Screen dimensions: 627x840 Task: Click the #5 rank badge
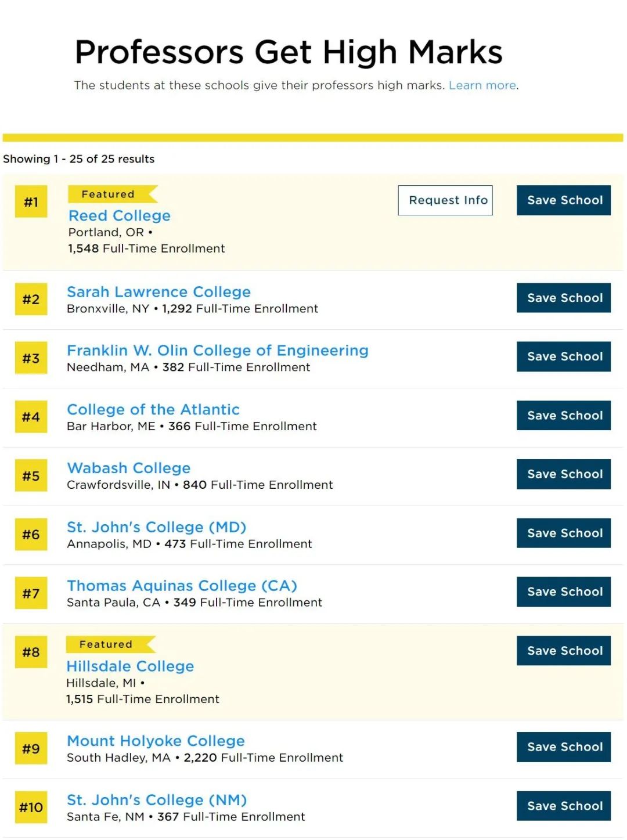pos(31,476)
